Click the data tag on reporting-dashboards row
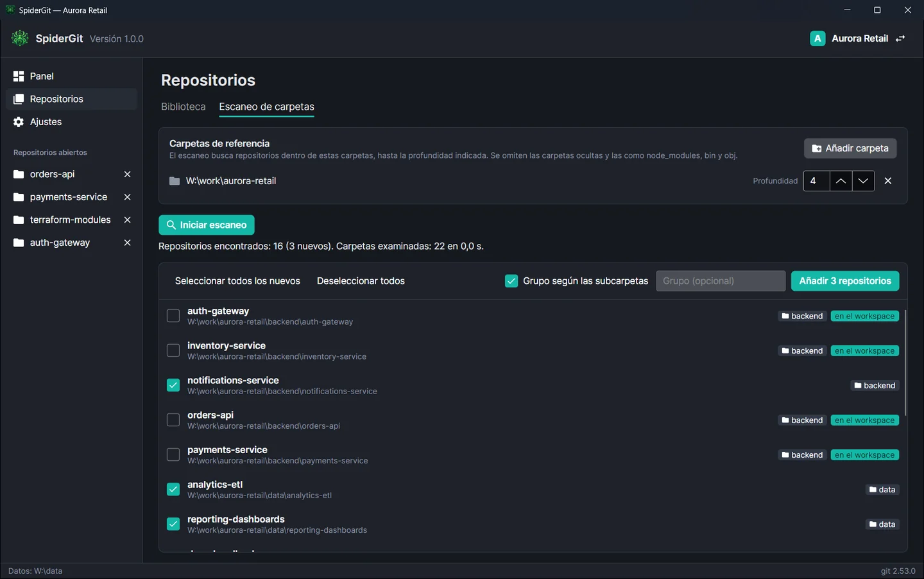 882,524
